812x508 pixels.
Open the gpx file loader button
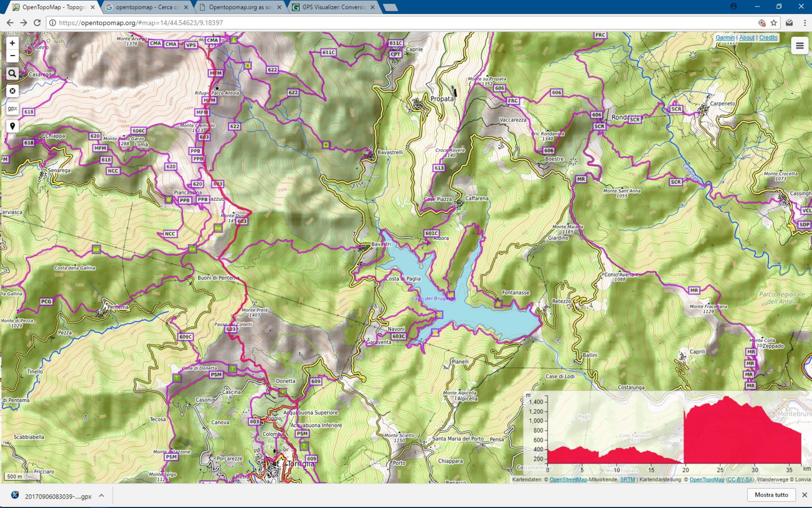click(12, 108)
